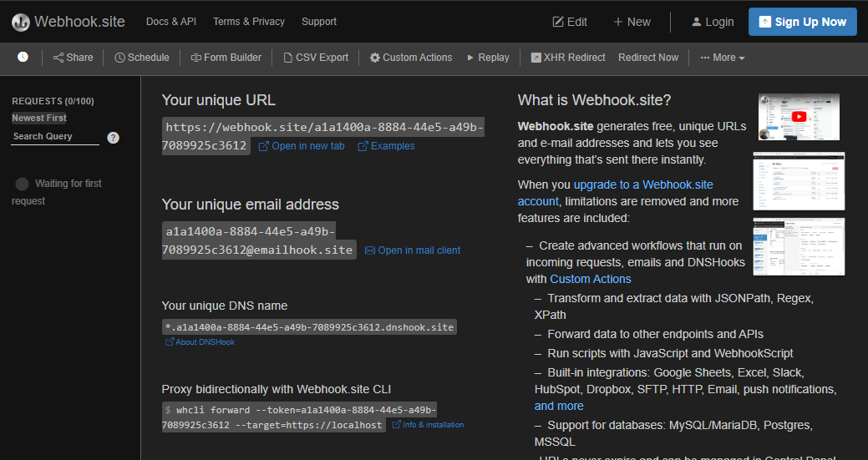This screenshot has width=868, height=460.
Task: Click the Form Builder icon
Action: tap(196, 58)
